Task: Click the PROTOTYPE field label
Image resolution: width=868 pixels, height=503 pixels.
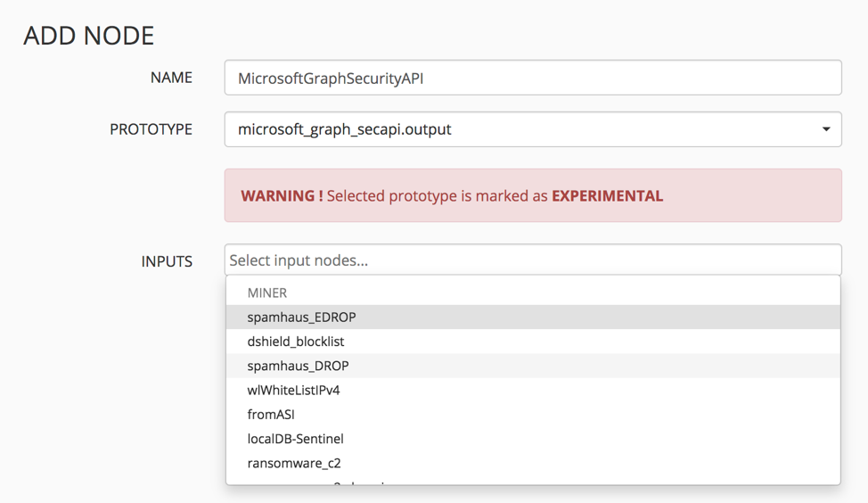Action: (x=151, y=129)
